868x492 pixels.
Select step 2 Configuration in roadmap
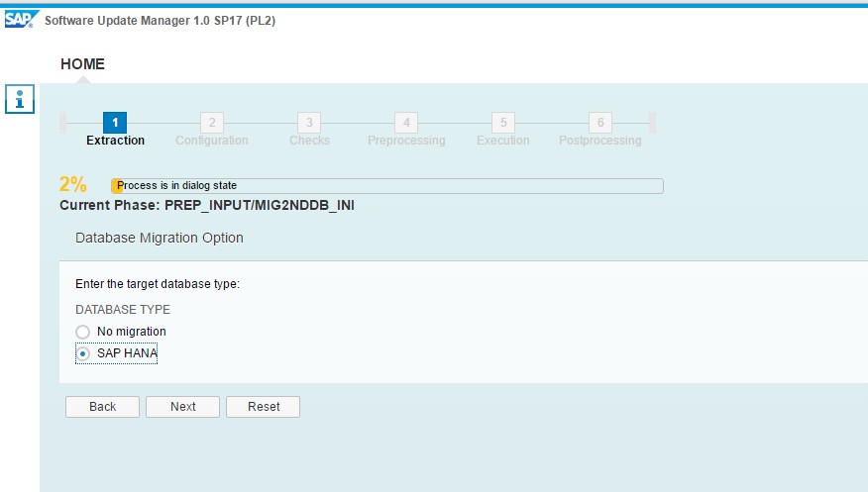pos(212,123)
